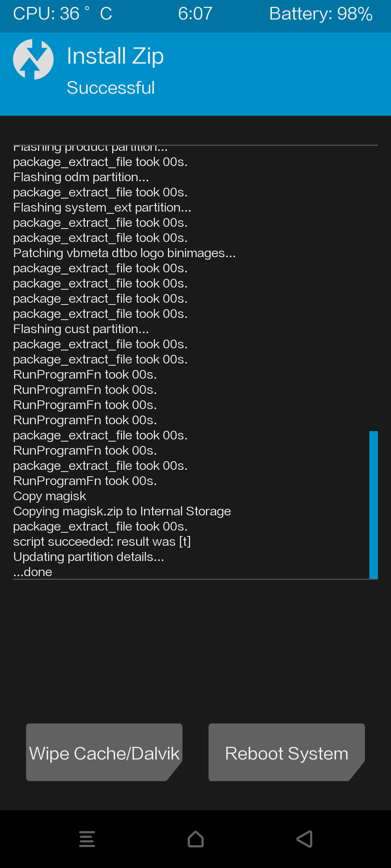
Task: Tap the Battery 98% status indicator
Action: pyautogui.click(x=321, y=14)
